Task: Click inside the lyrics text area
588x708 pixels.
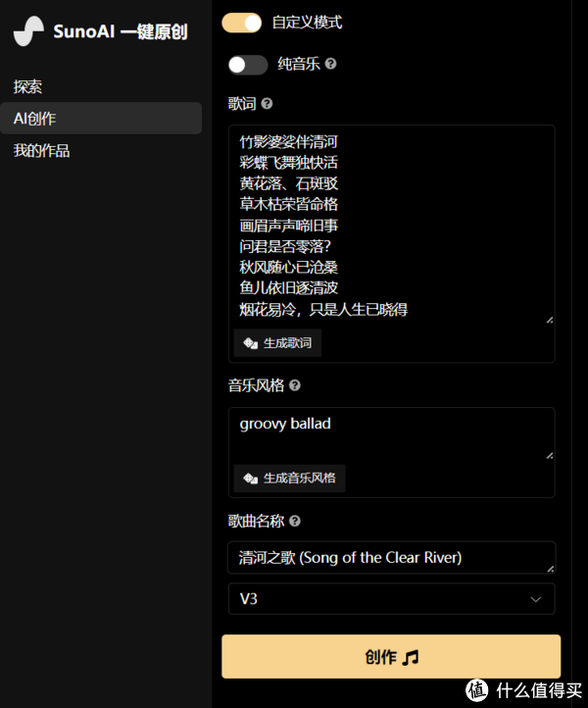Action: click(x=390, y=226)
